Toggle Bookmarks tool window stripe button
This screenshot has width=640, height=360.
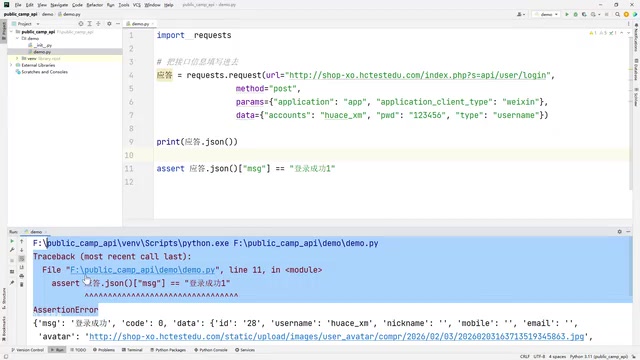(x=4, y=329)
